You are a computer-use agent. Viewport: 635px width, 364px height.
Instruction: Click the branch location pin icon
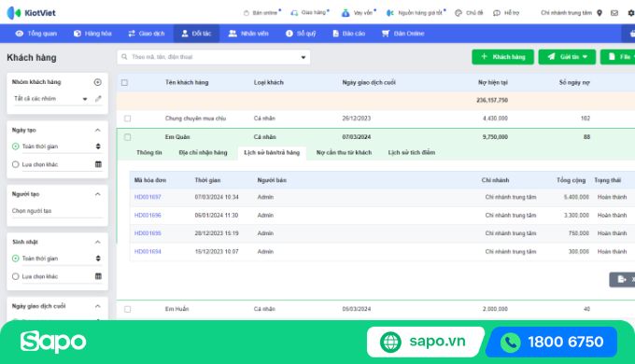coord(600,13)
